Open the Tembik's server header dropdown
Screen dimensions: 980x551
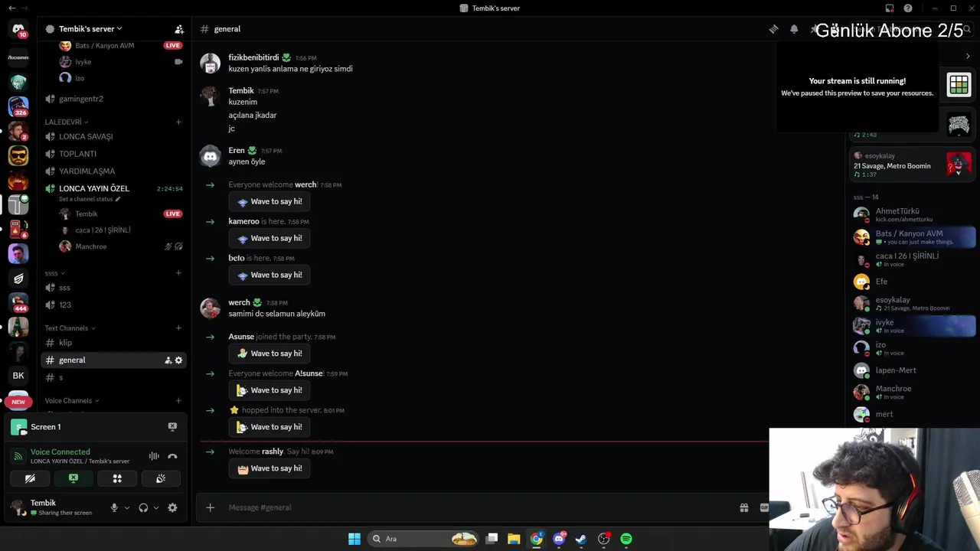[x=90, y=28]
